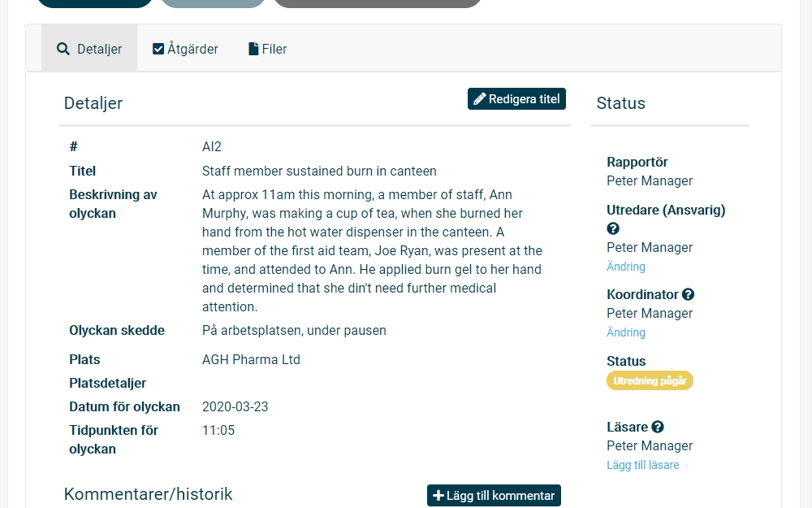
Task: Switch to the Filer tab
Action: point(268,49)
